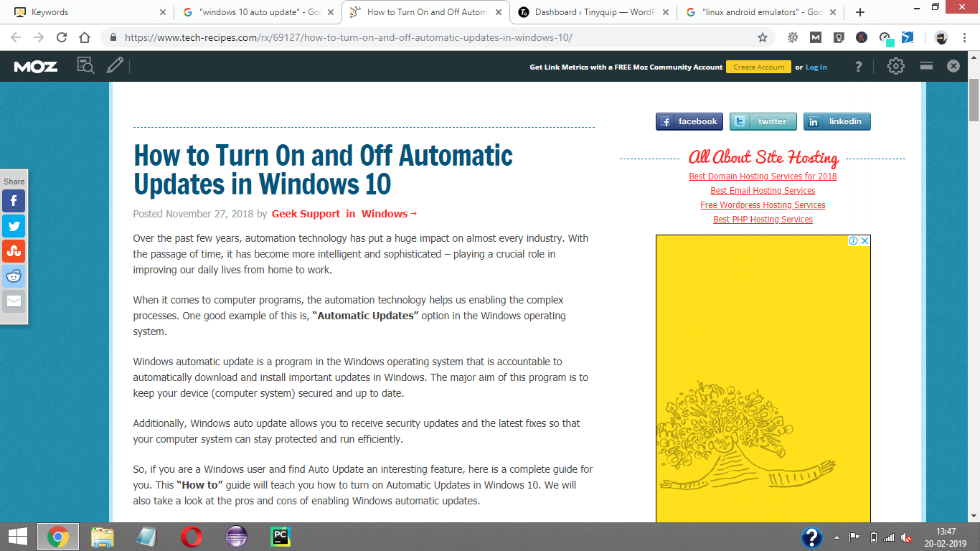This screenshot has width=980, height=551.
Task: Select the MozBar highlight pencil tool
Action: click(115, 66)
